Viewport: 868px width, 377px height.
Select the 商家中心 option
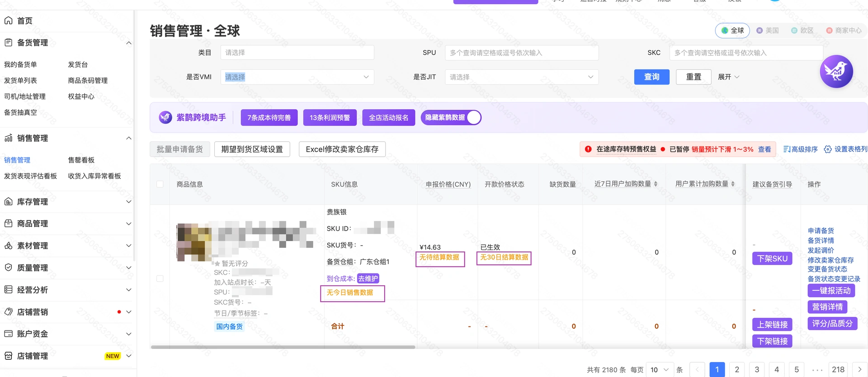844,30
